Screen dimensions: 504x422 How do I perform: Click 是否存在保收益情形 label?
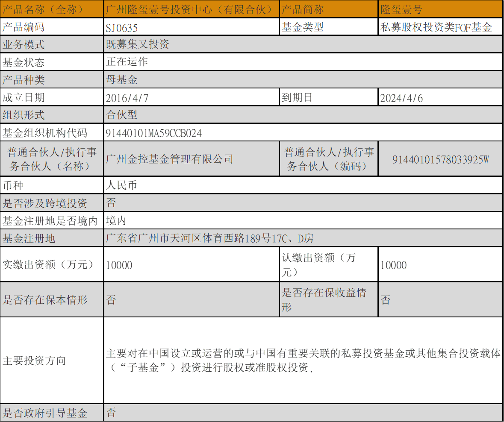pos(324,300)
